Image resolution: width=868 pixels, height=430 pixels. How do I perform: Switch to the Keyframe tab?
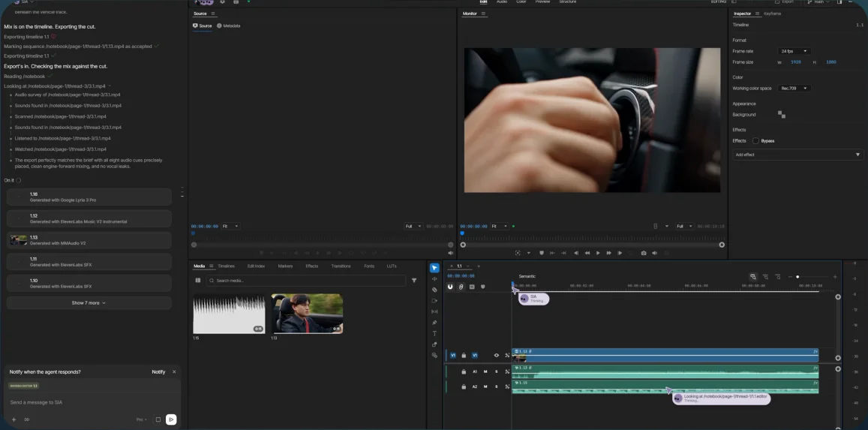click(772, 14)
